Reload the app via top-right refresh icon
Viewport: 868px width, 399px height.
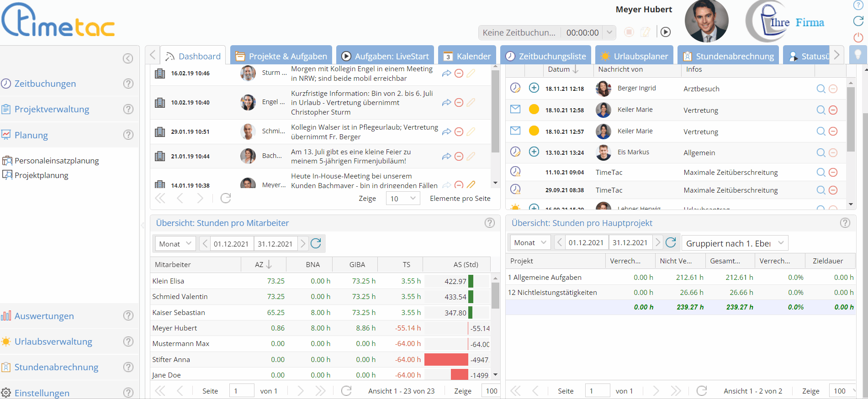(858, 21)
